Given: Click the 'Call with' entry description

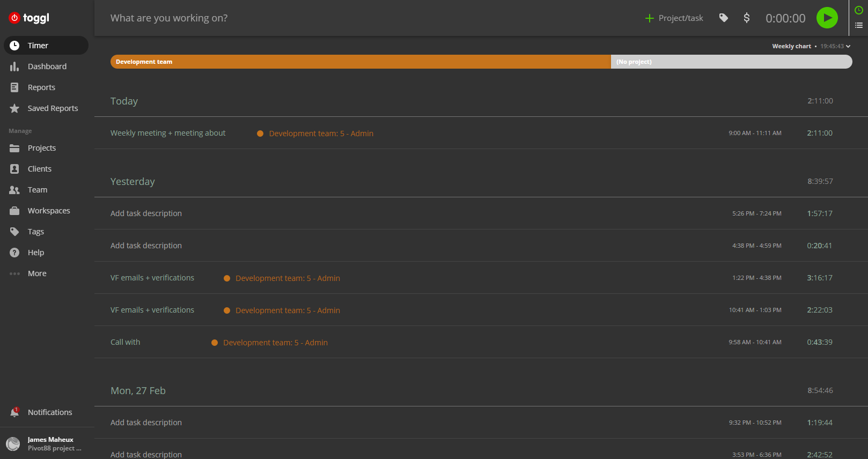Looking at the screenshot, I should (125, 342).
